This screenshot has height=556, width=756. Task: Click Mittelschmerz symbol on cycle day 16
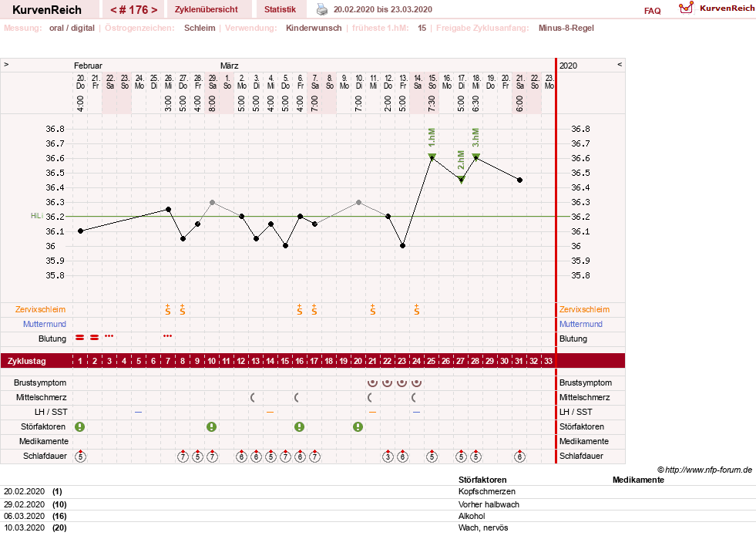pyautogui.click(x=297, y=398)
